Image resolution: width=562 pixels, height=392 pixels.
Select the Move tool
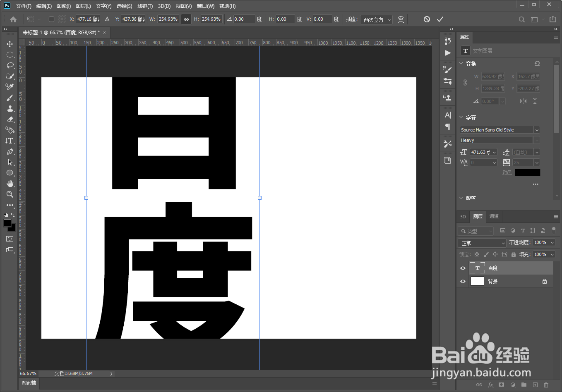[x=10, y=44]
